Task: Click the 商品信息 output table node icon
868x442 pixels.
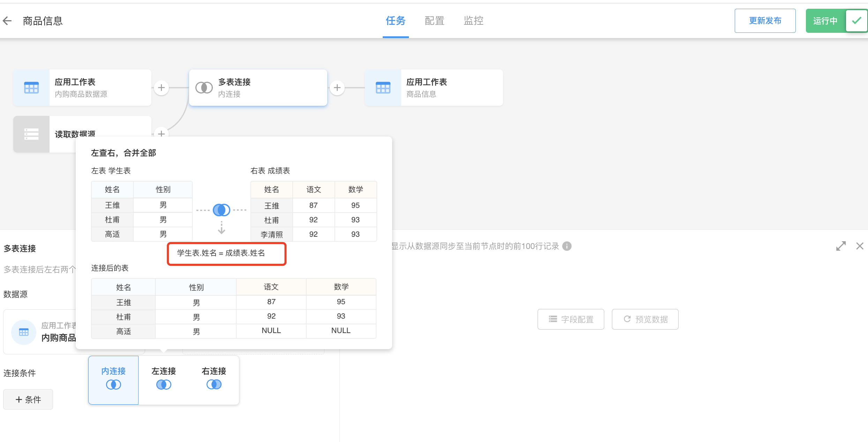Action: click(383, 88)
